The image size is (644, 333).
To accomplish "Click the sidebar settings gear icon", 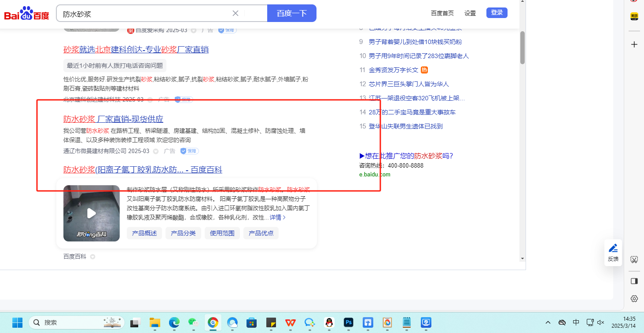I will [634, 299].
